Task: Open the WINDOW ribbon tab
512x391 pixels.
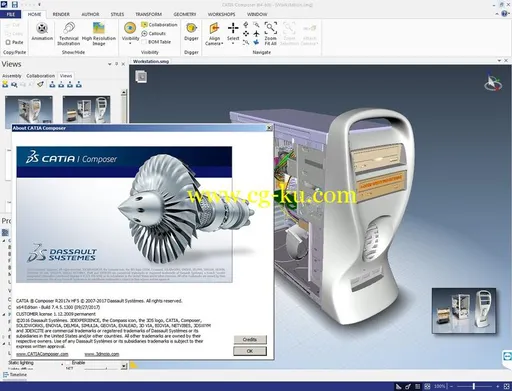Action: click(257, 14)
